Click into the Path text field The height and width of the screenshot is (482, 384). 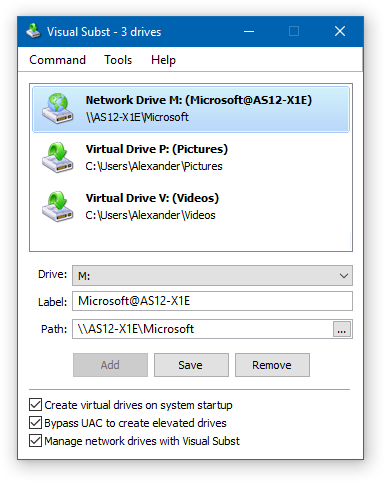coord(202,329)
